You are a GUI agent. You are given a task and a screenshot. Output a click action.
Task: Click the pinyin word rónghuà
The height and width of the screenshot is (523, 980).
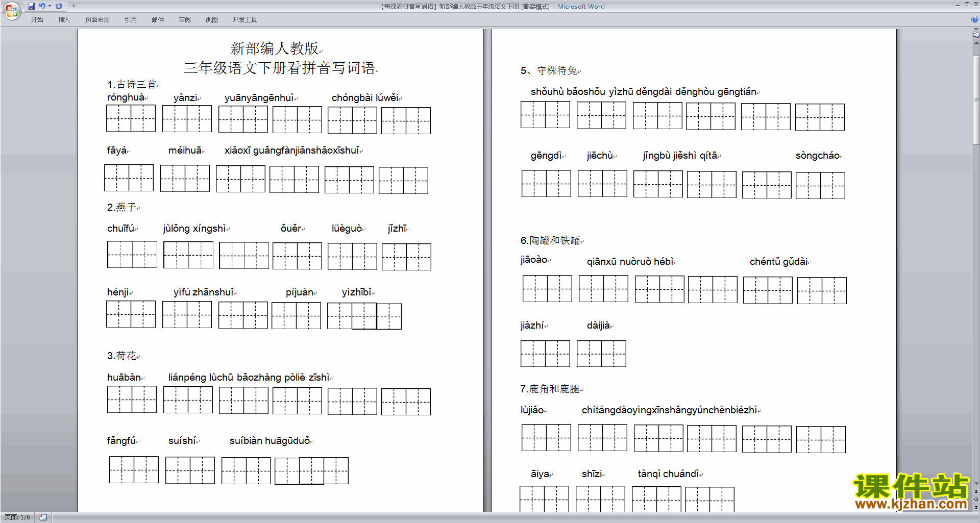[126, 97]
